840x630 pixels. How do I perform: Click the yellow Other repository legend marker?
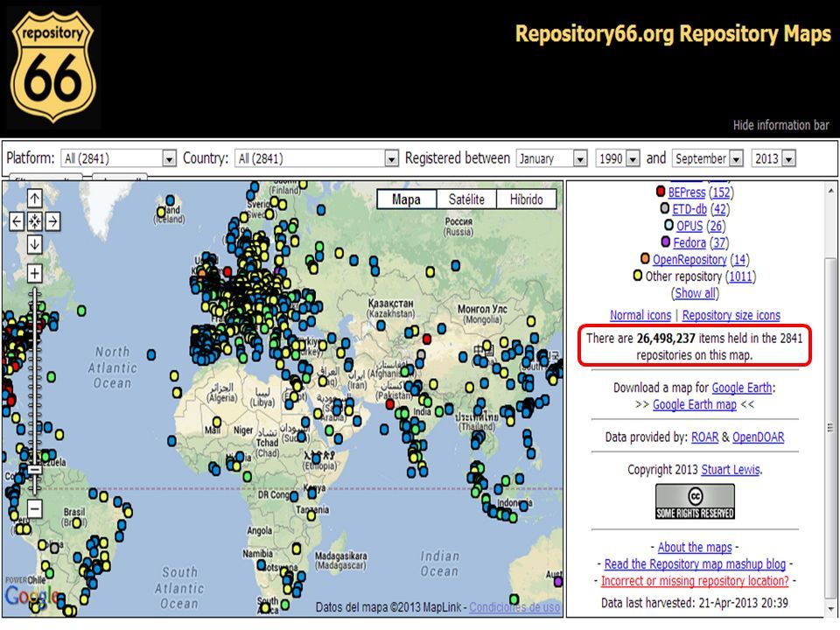(x=638, y=276)
